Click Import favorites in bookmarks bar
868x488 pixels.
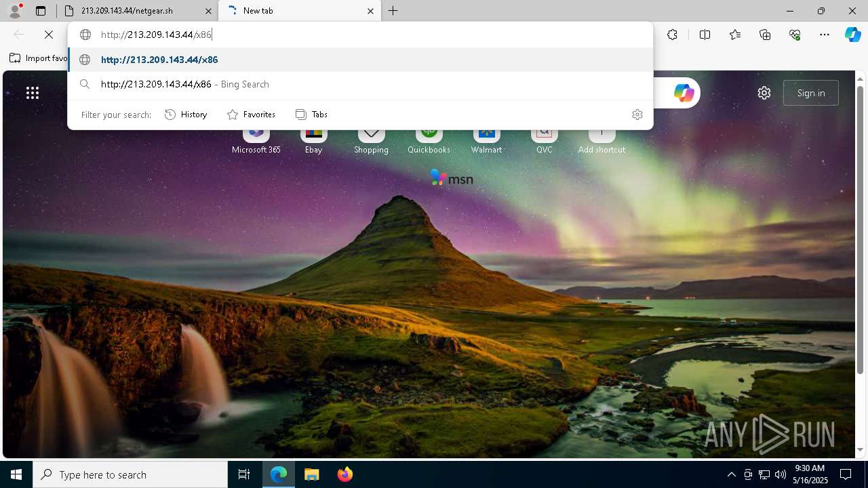click(x=39, y=58)
